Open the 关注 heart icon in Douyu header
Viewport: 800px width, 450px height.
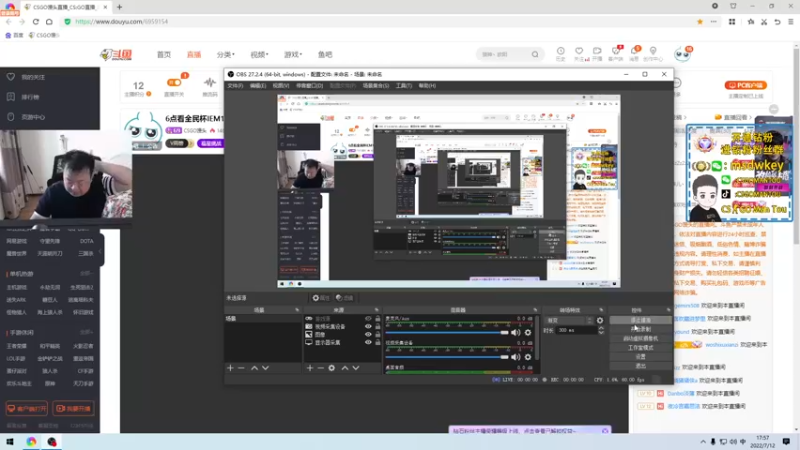[579, 51]
